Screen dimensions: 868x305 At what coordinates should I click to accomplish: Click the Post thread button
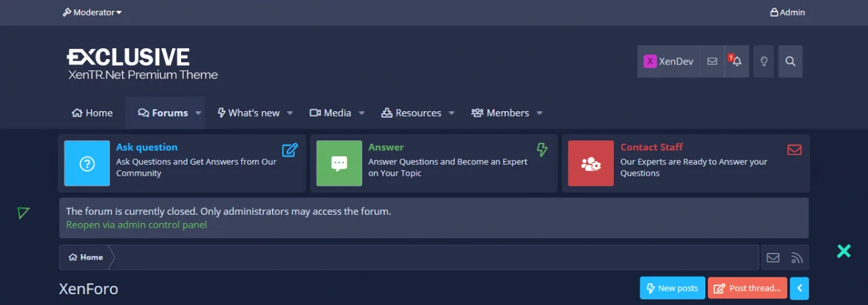747,288
